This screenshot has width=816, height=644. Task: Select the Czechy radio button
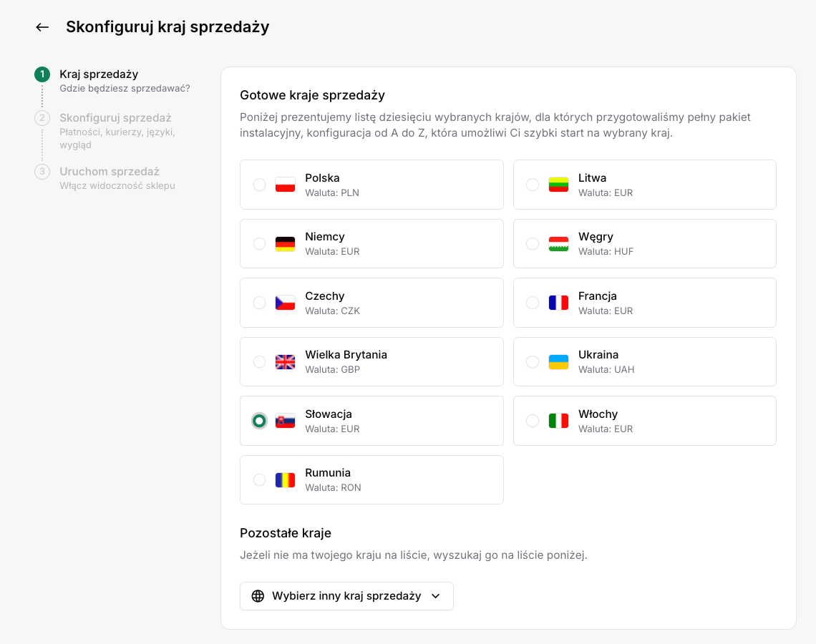tap(259, 303)
